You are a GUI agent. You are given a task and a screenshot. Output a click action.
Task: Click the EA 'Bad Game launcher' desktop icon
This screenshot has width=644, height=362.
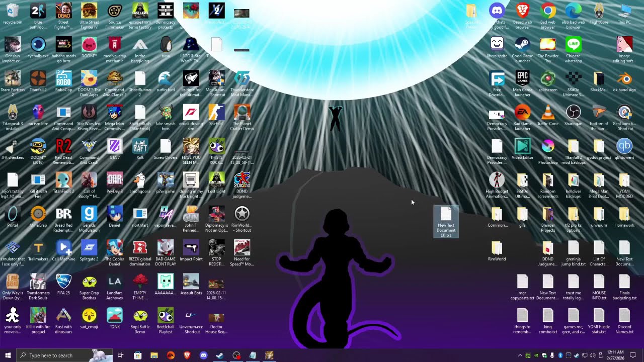[522, 118]
